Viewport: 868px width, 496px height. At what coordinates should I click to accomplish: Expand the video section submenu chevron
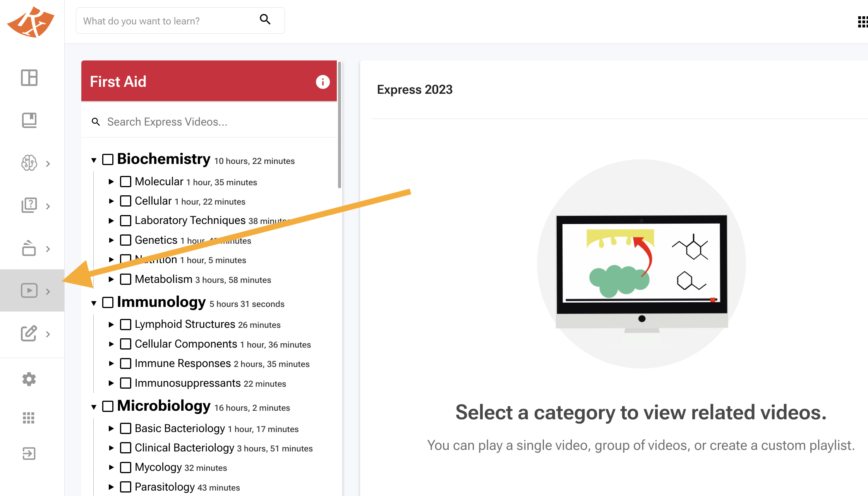click(x=48, y=291)
